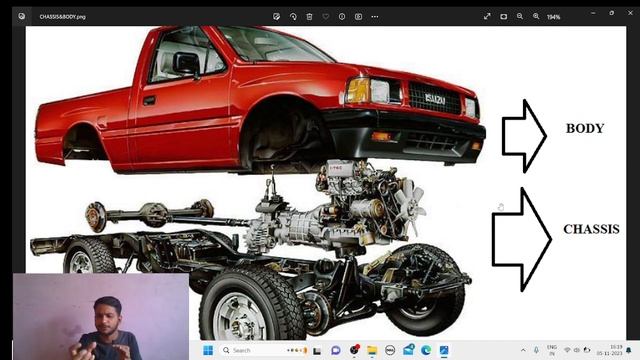Start slideshow from the toolbar icon

pyautogui.click(x=358, y=17)
